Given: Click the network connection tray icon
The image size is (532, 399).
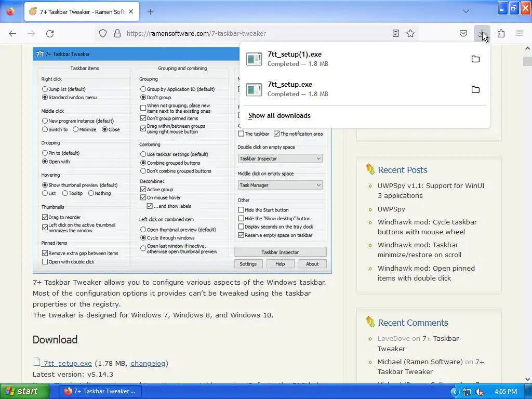Looking at the screenshot, I should click(x=467, y=392).
